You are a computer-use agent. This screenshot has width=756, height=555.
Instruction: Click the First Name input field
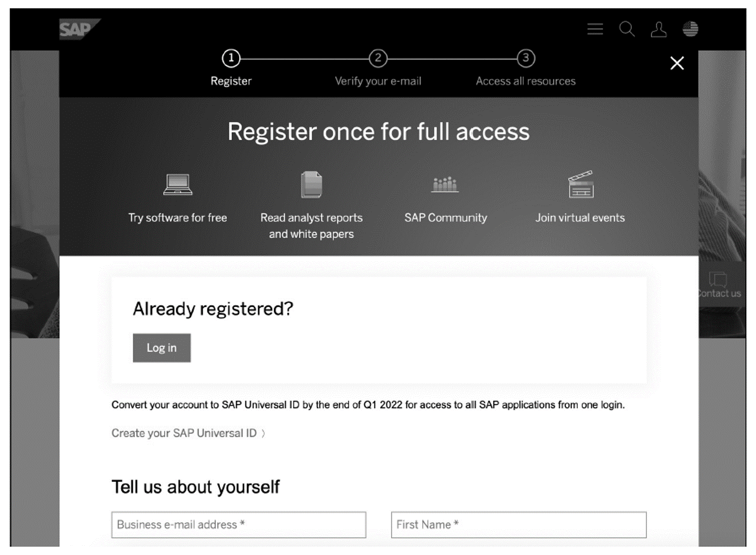tap(518, 524)
